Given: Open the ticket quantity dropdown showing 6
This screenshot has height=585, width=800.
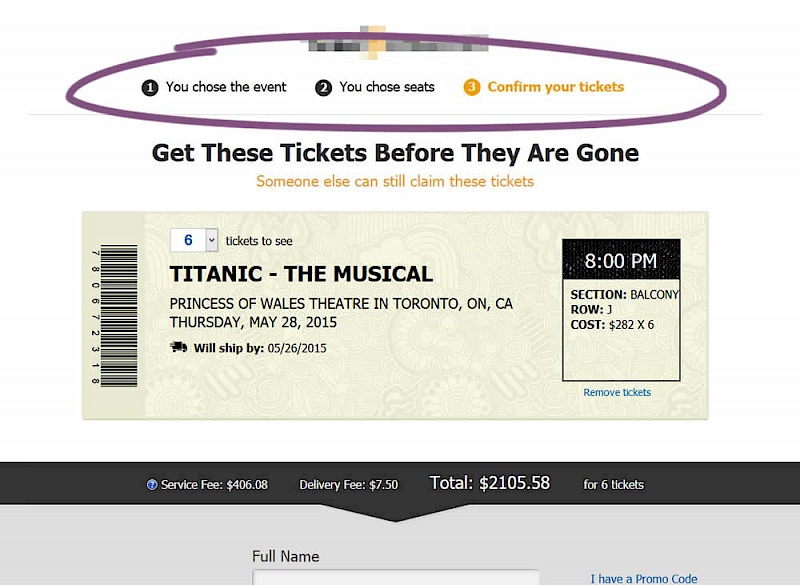Looking at the screenshot, I should click(194, 240).
